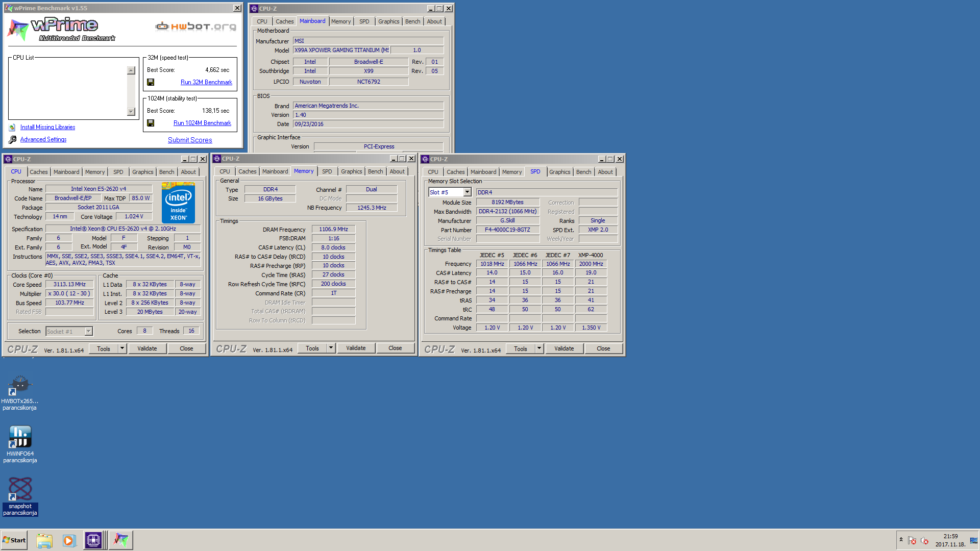
Task: Click the DRAM Frequency 1106.9 MHz value
Action: [x=333, y=229]
